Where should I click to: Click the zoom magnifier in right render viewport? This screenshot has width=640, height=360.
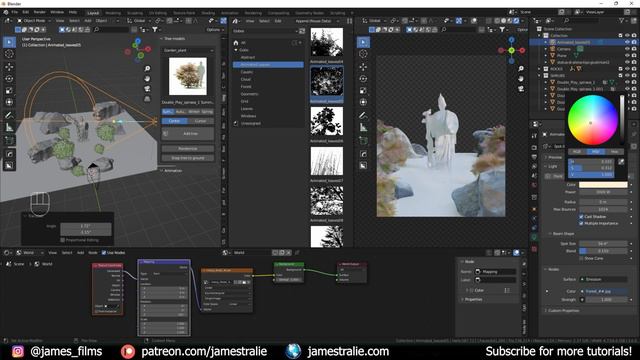click(521, 69)
